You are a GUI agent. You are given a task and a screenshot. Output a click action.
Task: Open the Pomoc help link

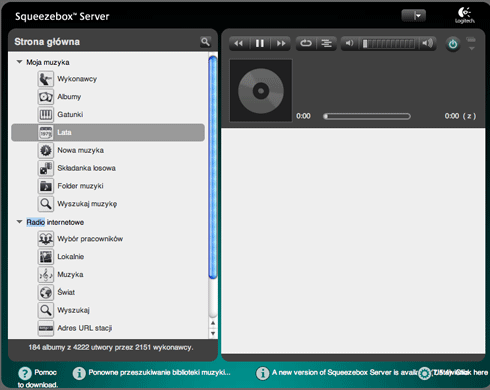[x=45, y=372]
